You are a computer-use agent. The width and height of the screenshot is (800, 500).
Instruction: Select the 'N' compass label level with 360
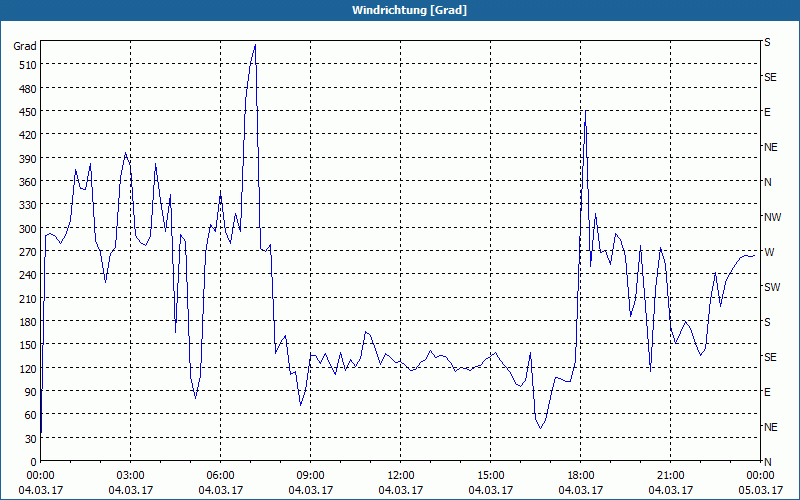(768, 182)
